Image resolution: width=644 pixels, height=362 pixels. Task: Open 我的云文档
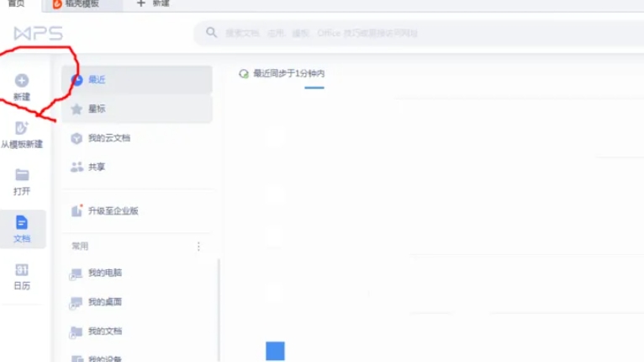click(x=109, y=138)
